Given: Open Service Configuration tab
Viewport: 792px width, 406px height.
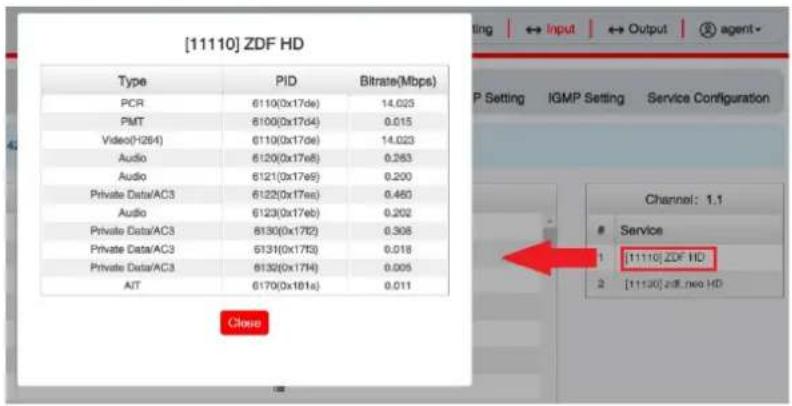Looking at the screenshot, I should click(708, 97).
